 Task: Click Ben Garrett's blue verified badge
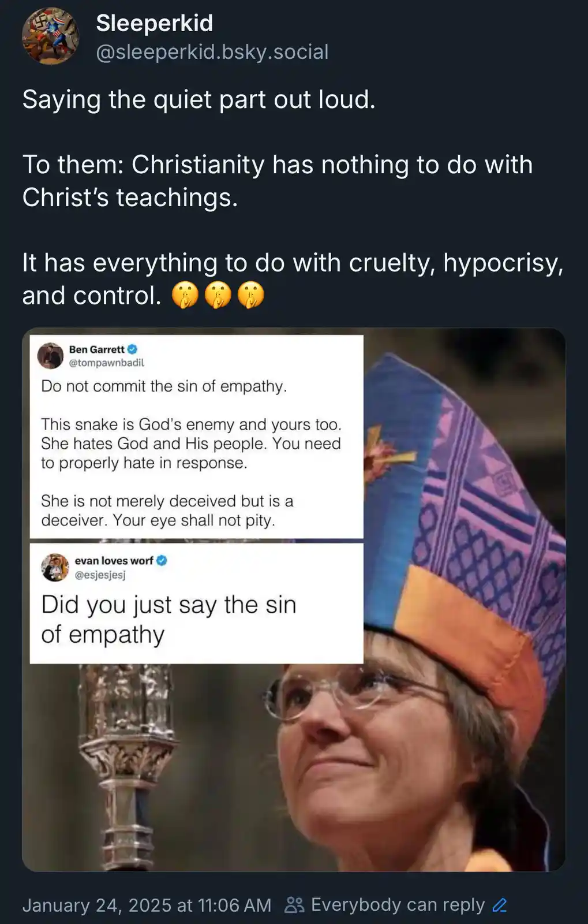point(132,349)
